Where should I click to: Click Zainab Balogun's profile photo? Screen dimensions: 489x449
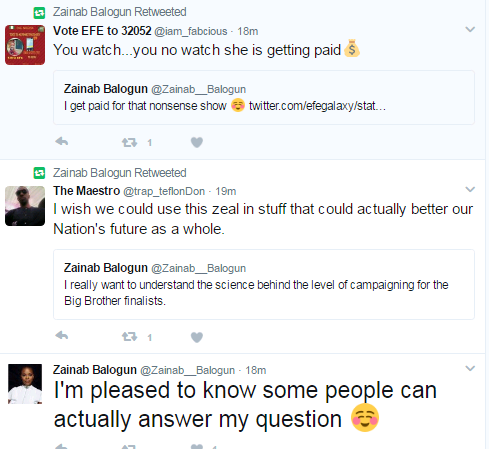click(x=25, y=384)
